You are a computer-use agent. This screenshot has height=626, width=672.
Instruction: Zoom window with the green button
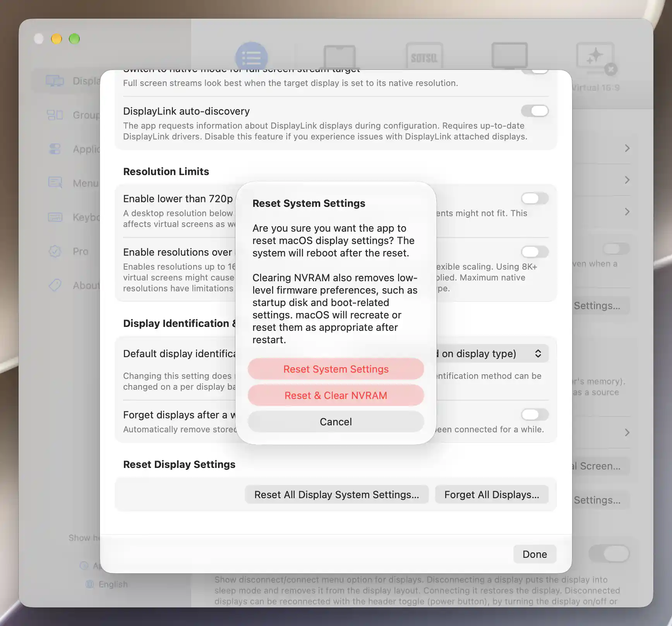tap(74, 39)
